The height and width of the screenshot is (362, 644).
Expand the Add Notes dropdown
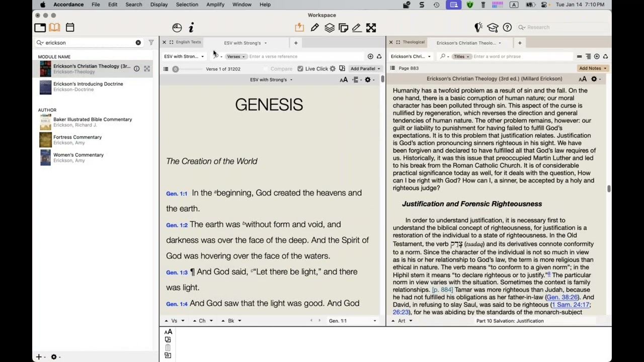pos(593,68)
